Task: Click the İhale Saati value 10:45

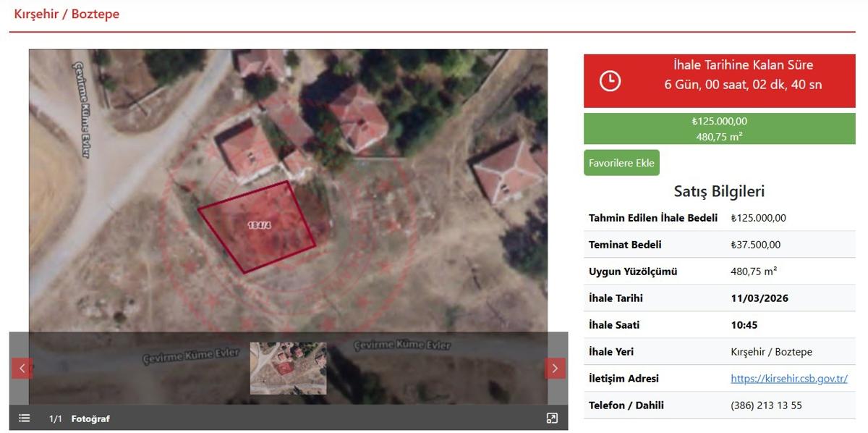Action: click(744, 325)
